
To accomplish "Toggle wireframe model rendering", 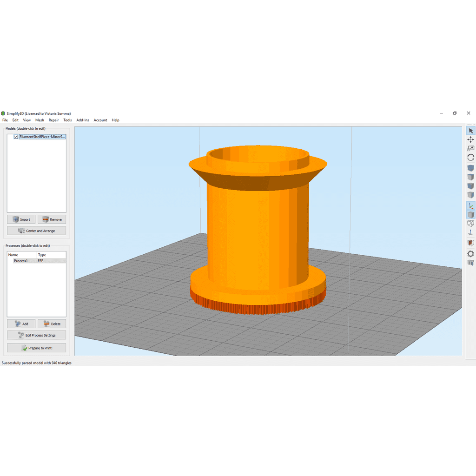I will 470,224.
